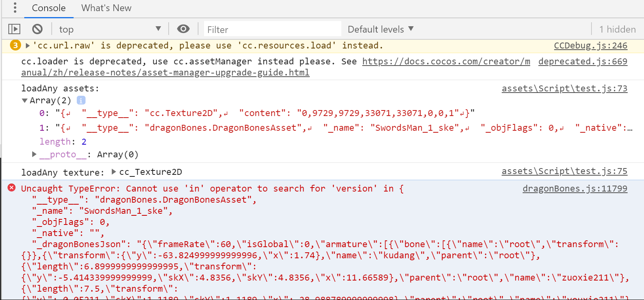644x300 pixels.
Task: Click the red error icon
Action: tap(12, 188)
